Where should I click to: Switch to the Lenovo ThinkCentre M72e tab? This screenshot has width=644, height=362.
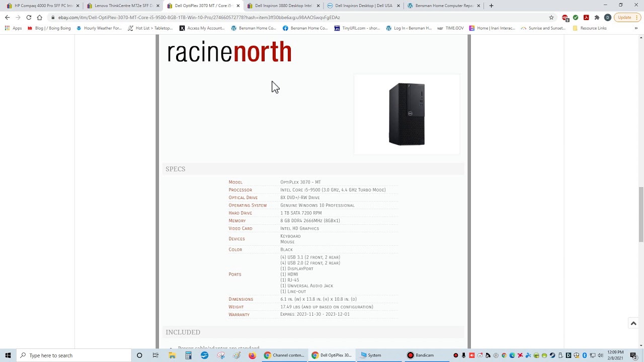point(123,6)
